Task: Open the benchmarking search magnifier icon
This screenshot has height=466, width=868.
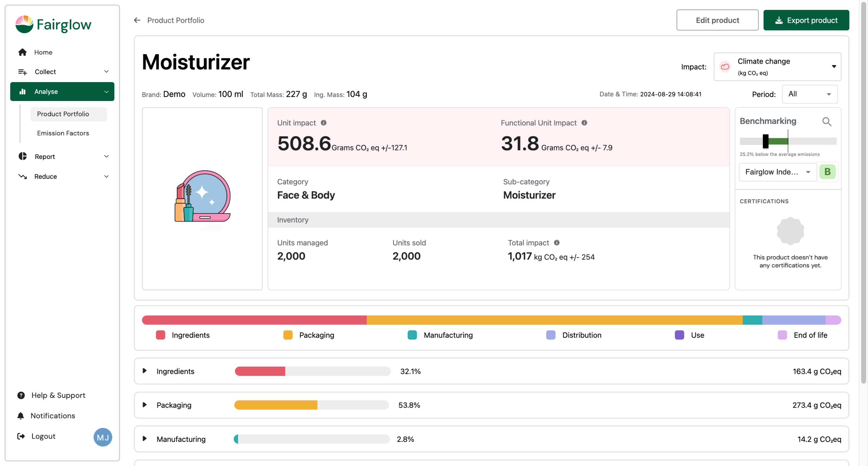Action: [x=827, y=121]
